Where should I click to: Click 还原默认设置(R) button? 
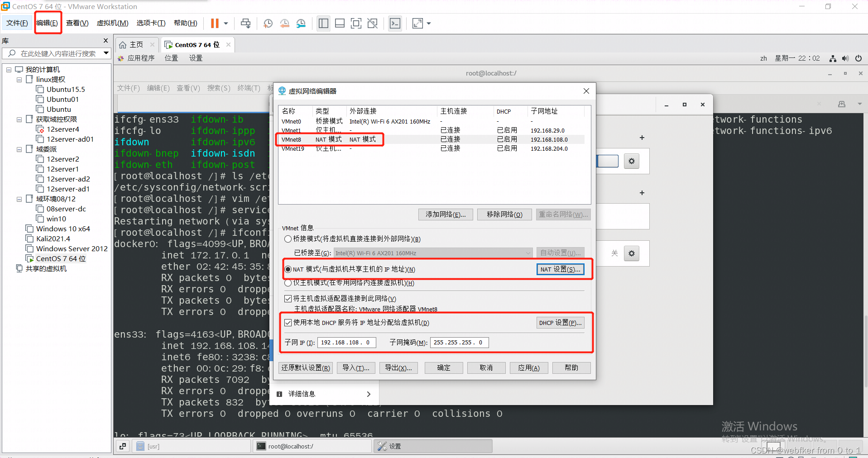[306, 368]
